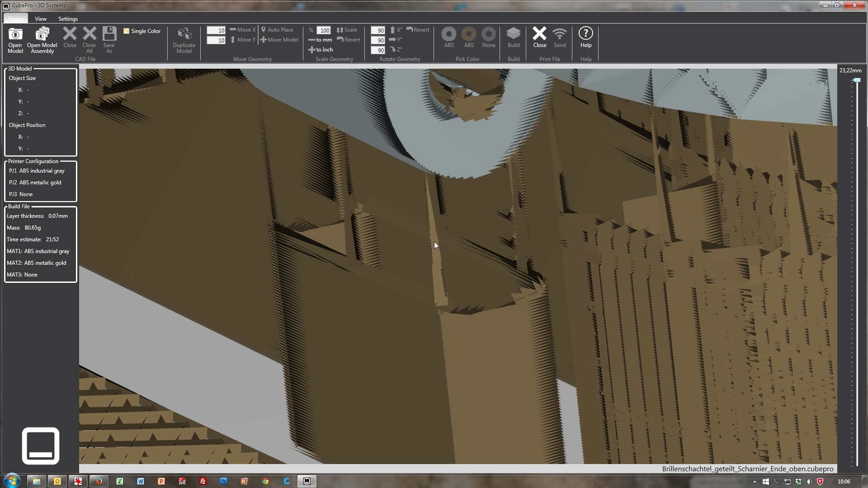
Task: Open a Model Assembly file
Action: pos(42,35)
